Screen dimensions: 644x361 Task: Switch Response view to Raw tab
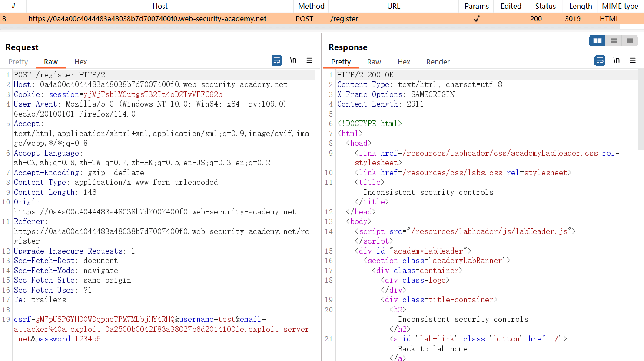[x=374, y=62]
